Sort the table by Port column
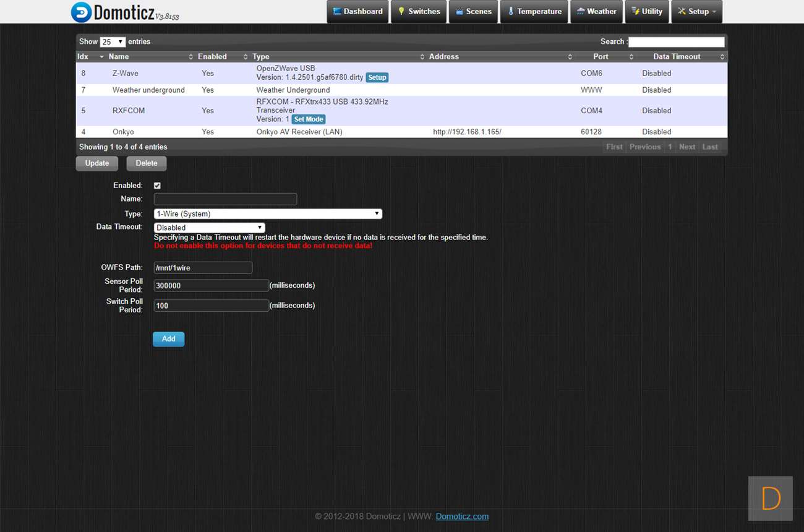804x532 pixels. point(601,57)
